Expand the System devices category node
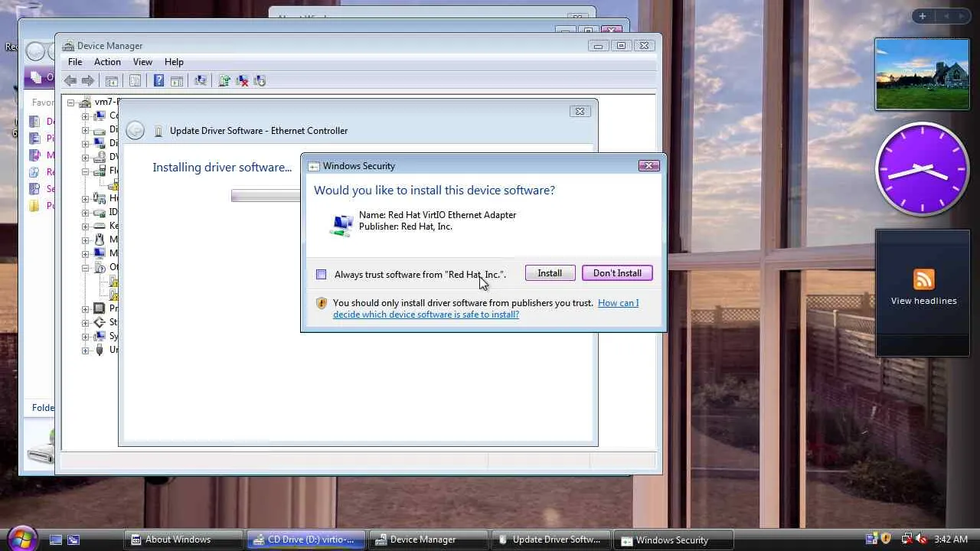Screen dimensions: 980x551 coord(86,337)
